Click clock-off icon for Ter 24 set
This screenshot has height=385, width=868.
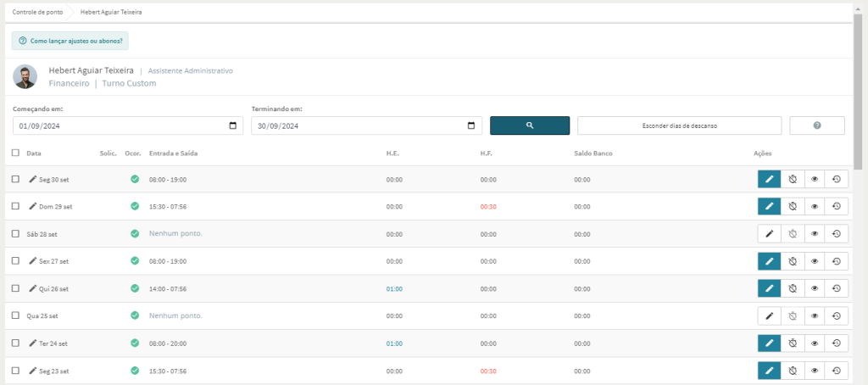click(793, 343)
